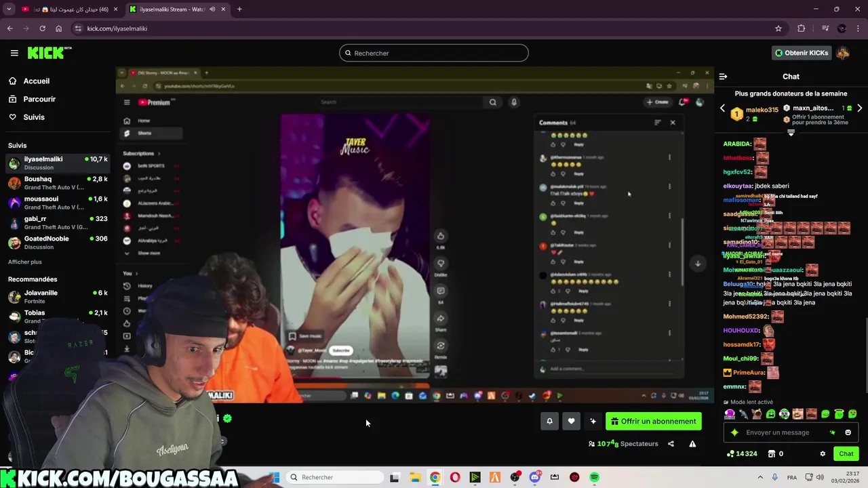Click username PrimeAura in chat
The height and width of the screenshot is (488, 868).
point(748,373)
